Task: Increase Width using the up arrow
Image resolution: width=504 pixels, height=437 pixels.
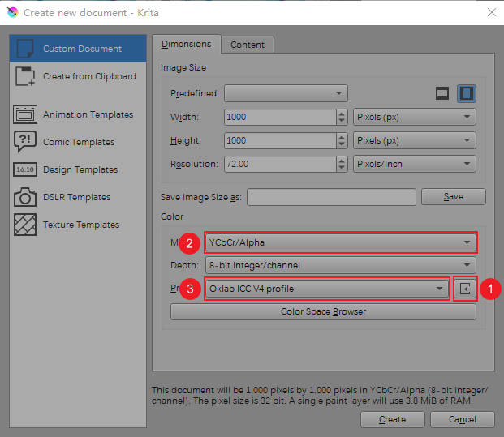Action: pos(342,113)
